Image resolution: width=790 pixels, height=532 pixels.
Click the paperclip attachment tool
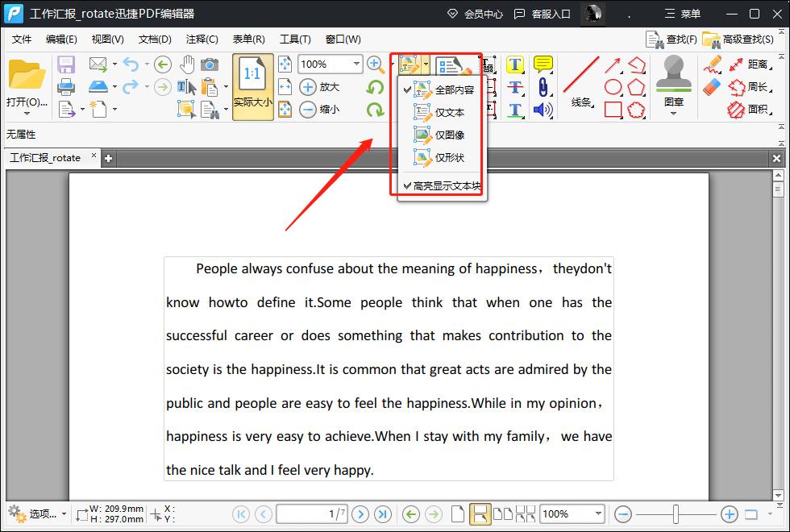coord(543,86)
